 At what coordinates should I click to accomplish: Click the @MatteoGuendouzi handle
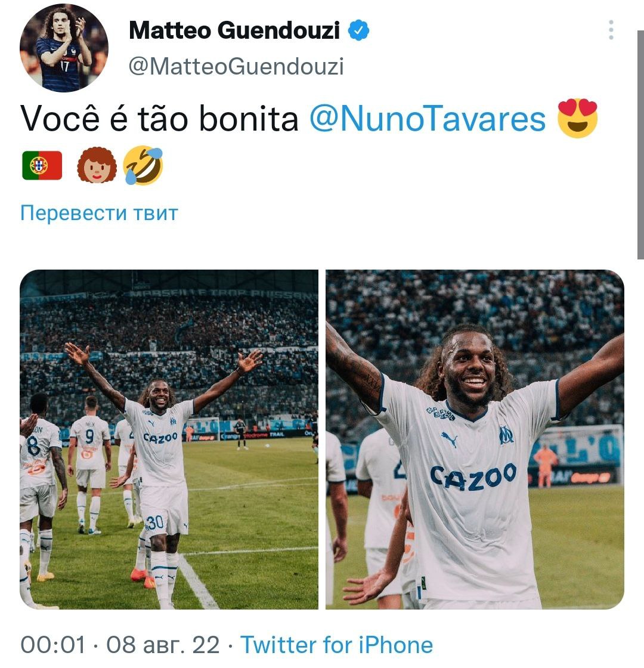236,66
